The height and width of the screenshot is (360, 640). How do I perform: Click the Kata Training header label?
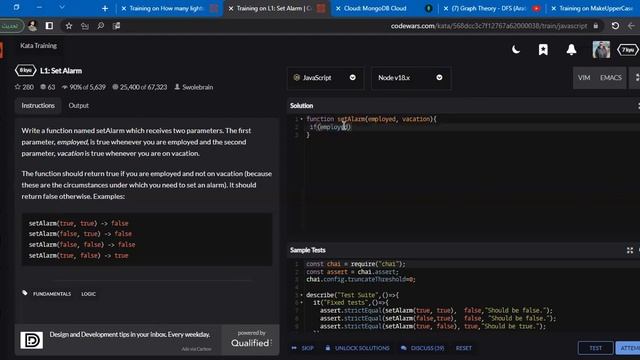pyautogui.click(x=39, y=46)
